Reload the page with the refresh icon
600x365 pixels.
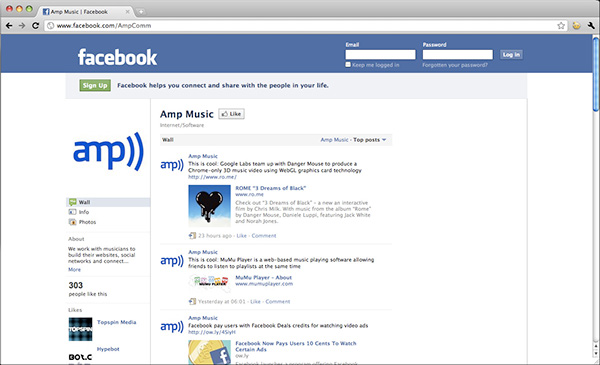pos(35,26)
